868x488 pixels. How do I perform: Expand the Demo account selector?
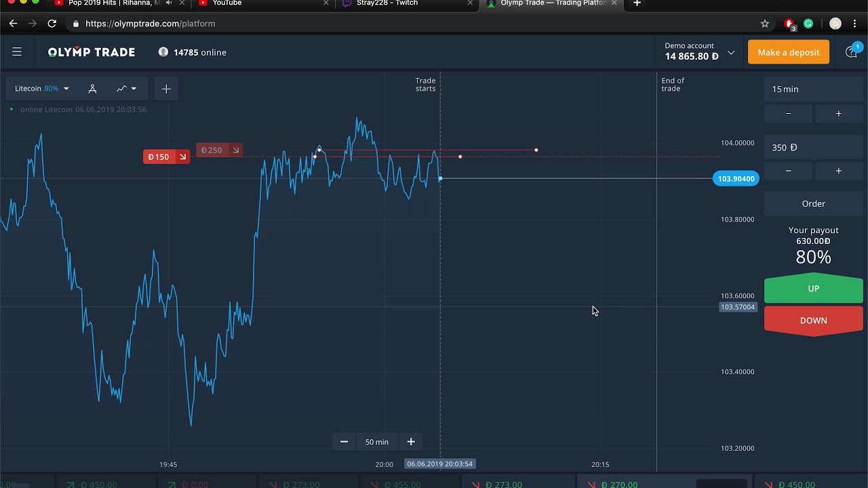[x=731, y=52]
